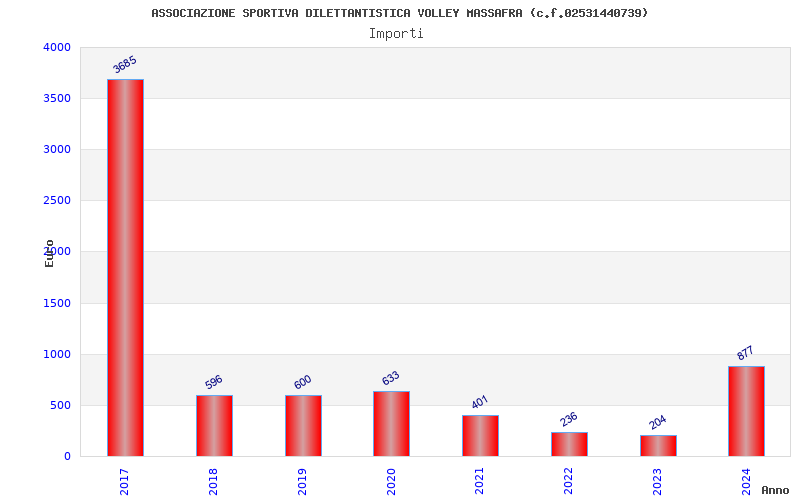
Task: Click the 2018 x-axis year label
Action: pos(213,482)
